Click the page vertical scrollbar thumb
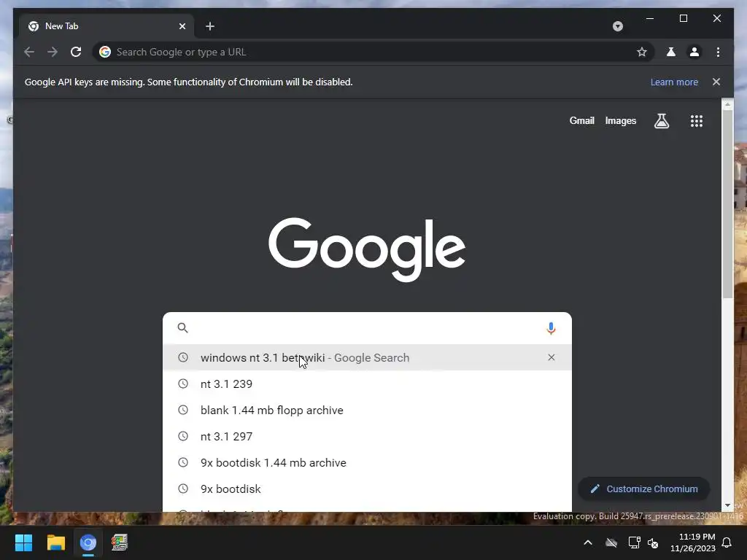Viewport: 747px width, 560px height. tap(727, 205)
